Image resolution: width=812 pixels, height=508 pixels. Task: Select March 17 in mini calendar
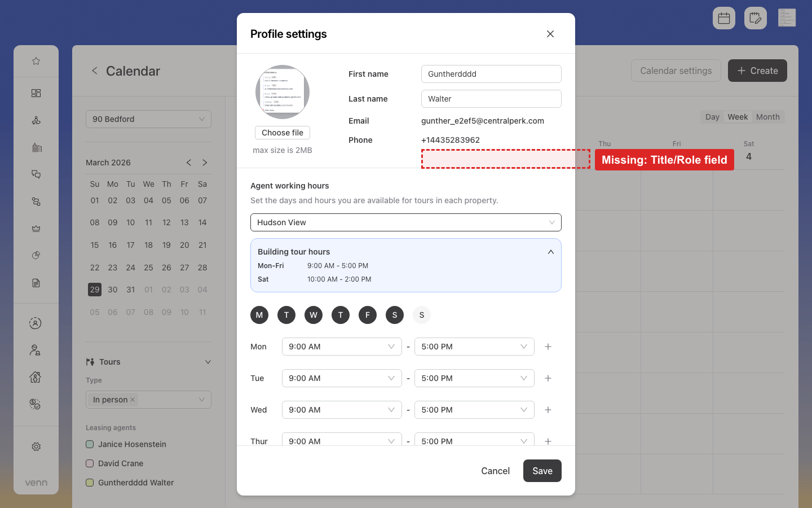tap(131, 245)
